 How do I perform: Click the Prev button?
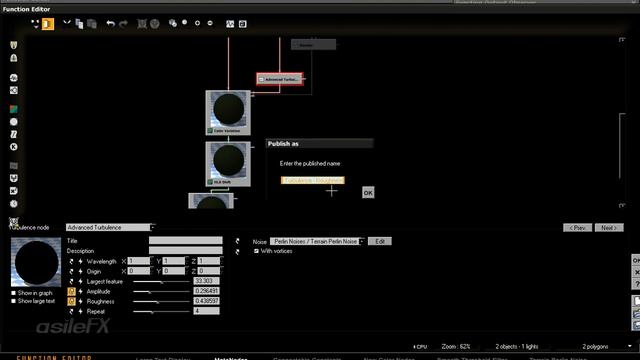(x=578, y=228)
